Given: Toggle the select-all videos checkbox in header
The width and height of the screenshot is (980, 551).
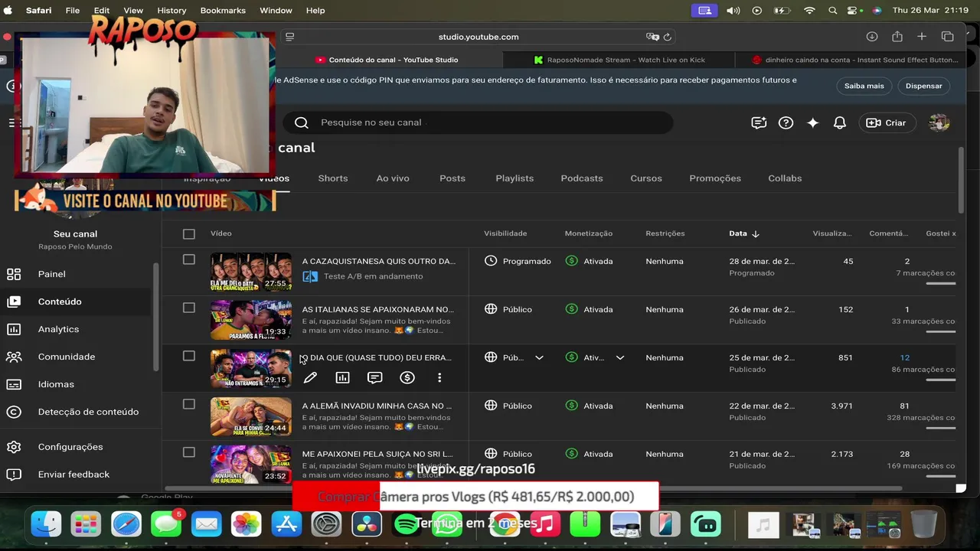Looking at the screenshot, I should [x=189, y=233].
